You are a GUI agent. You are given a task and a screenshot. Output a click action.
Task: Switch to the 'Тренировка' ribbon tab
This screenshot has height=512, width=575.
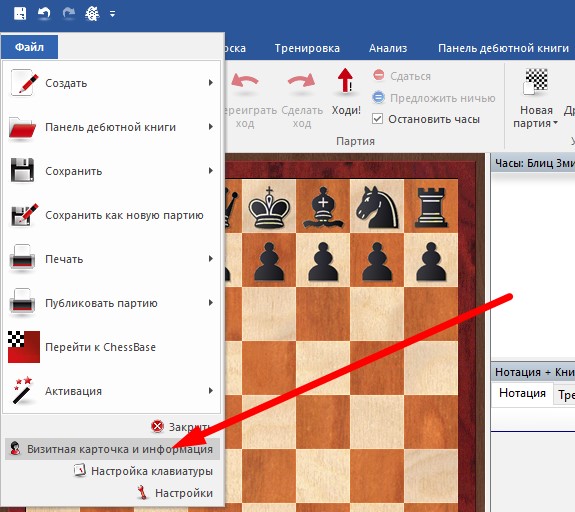tap(307, 48)
